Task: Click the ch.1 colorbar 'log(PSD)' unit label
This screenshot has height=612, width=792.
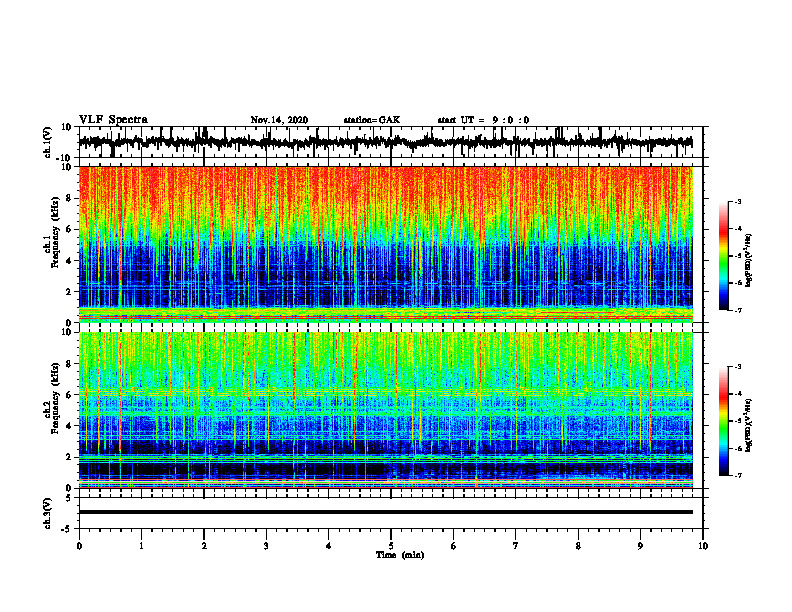Action: click(x=749, y=261)
